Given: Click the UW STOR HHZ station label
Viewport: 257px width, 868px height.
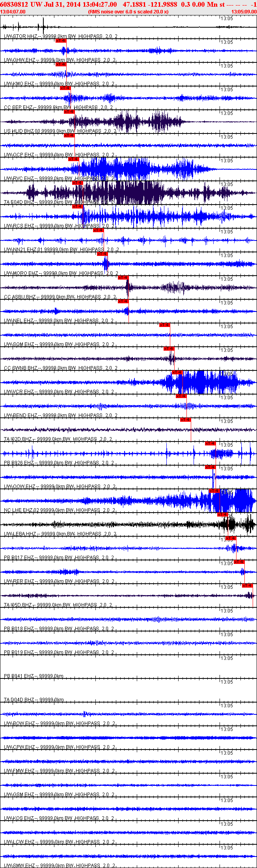Looking at the screenshot, I should [20, 36].
